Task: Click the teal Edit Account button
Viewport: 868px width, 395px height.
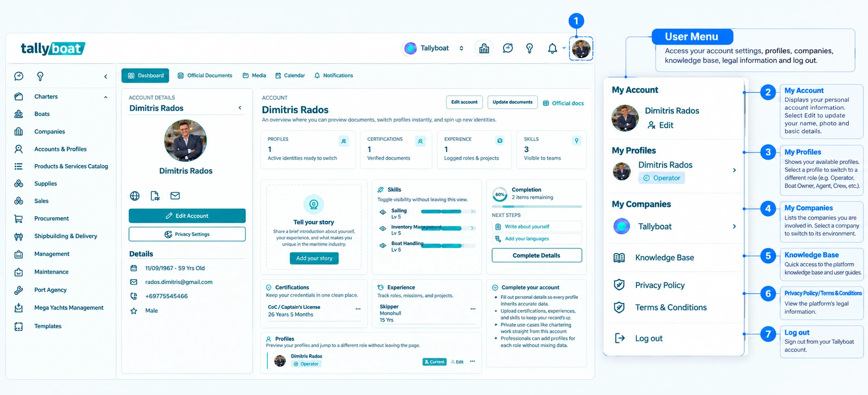Action: coord(187,216)
